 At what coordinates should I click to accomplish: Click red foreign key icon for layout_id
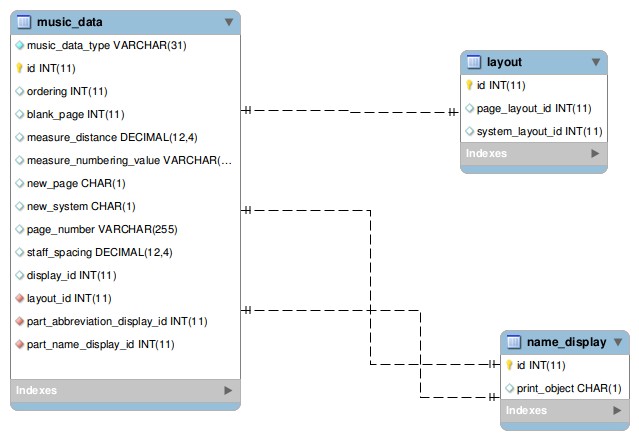click(x=19, y=298)
